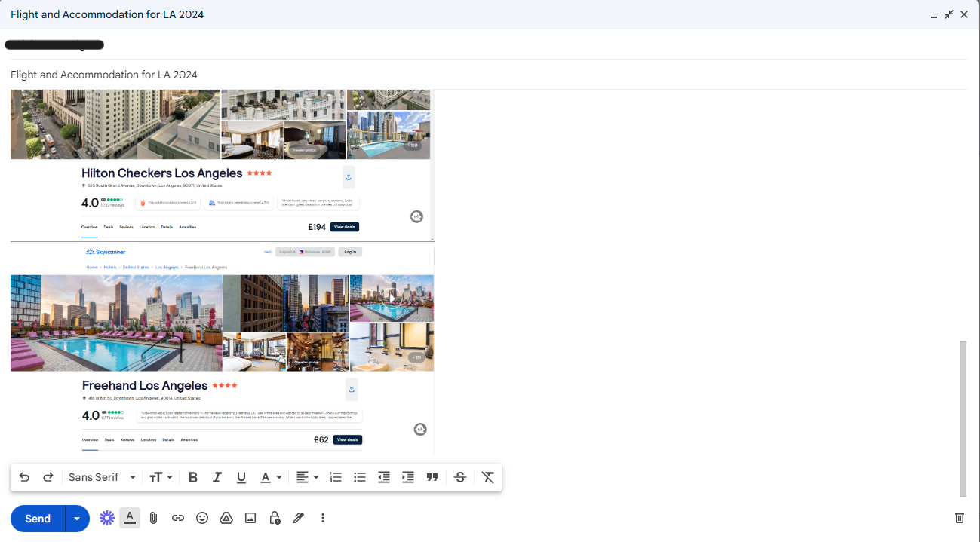Exit full screen compose mode
Image resolution: width=980 pixels, height=542 pixels.
[x=949, y=14]
